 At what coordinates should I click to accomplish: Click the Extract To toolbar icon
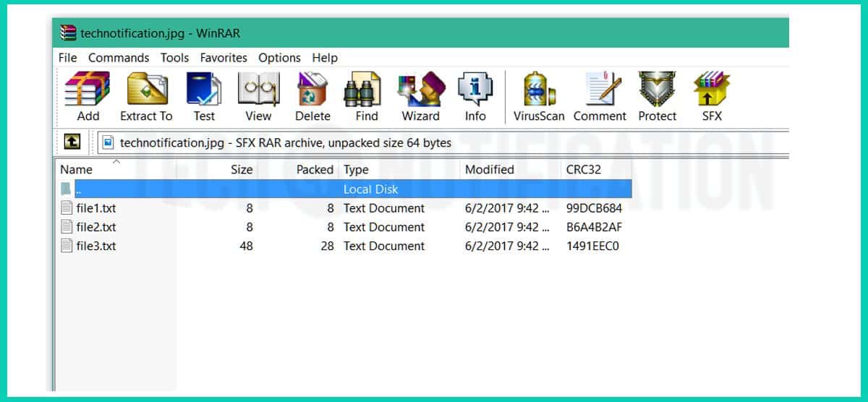tap(147, 90)
